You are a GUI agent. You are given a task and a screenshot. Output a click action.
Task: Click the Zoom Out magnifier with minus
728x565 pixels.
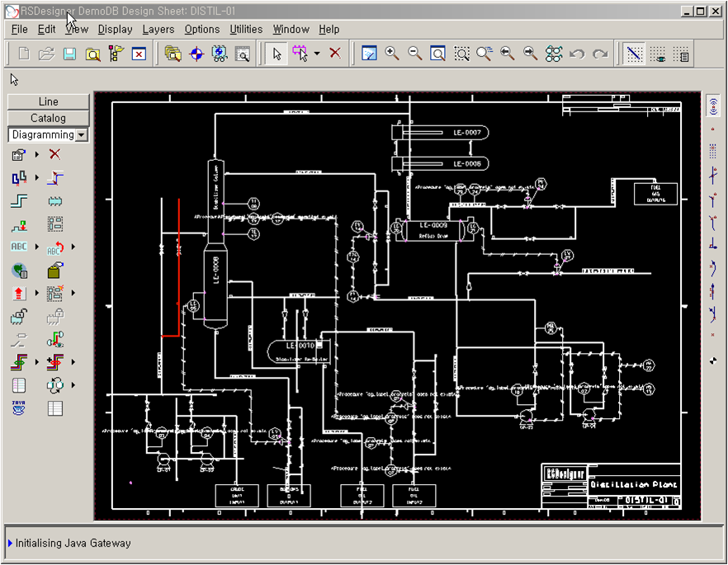point(415,54)
